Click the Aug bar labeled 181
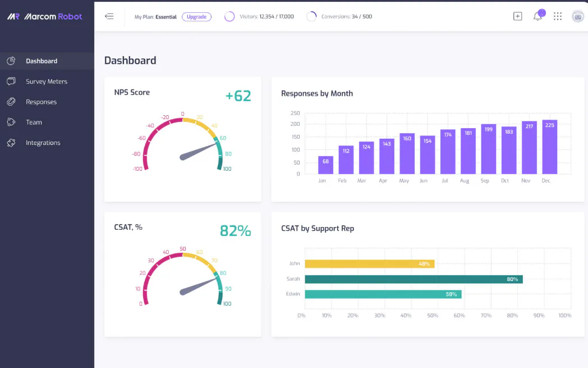Viewport: 588px width, 368px height. (x=468, y=151)
